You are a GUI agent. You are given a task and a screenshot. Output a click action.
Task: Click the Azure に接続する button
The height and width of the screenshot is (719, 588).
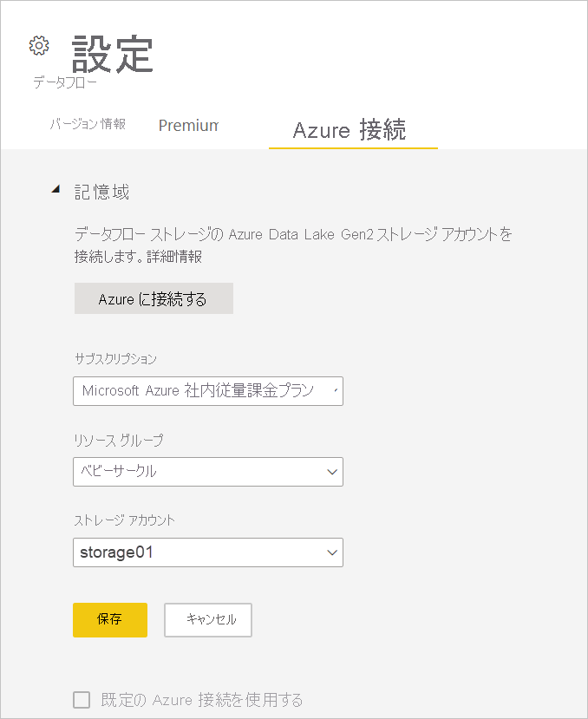pyautogui.click(x=154, y=298)
